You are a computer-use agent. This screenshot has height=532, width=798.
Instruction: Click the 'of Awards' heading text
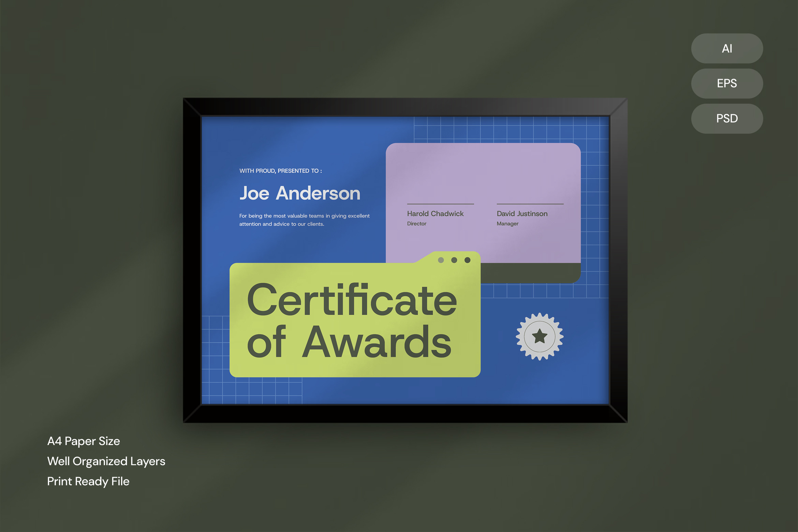pos(349,342)
